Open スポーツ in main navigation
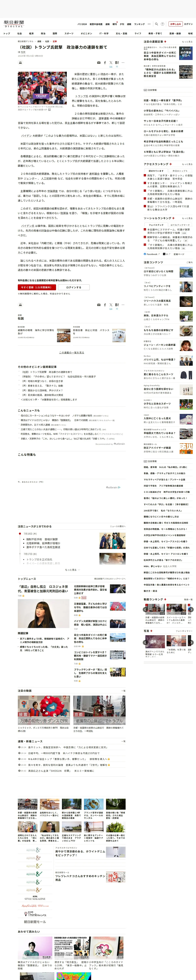196x980 pixels. tap(69, 33)
